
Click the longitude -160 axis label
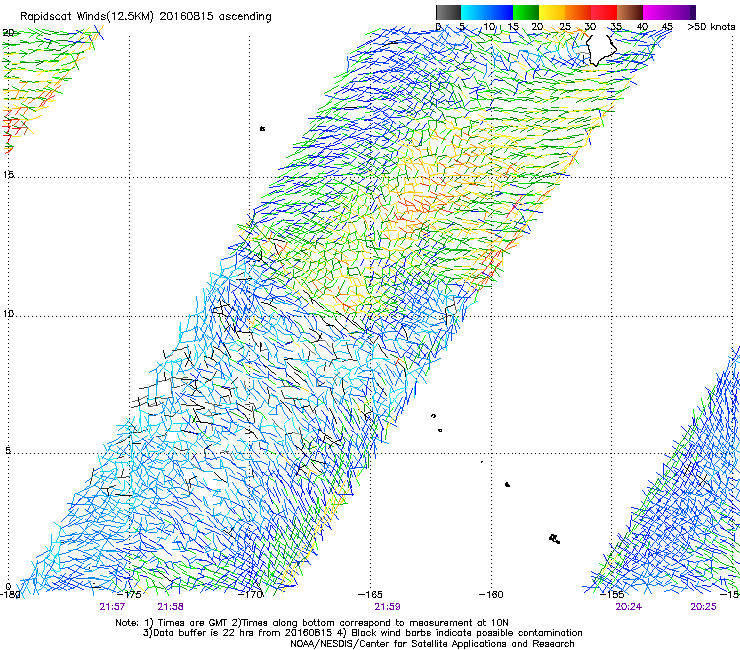coord(491,594)
